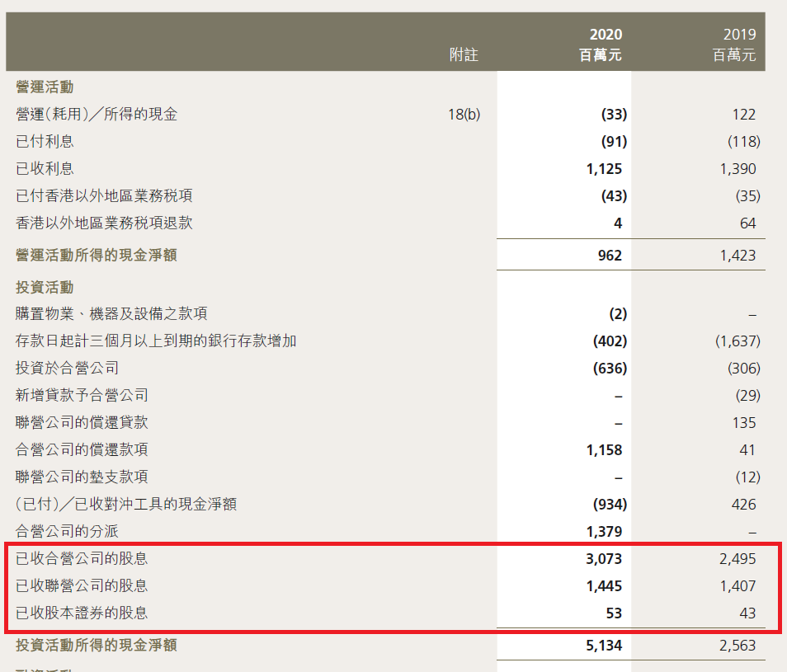Screen dimensions: 787x672
Task: Click the 合營公司的分派 row label
Action: pos(67,531)
